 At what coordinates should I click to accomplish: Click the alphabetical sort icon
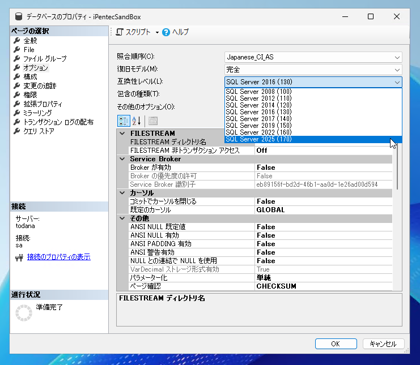pyautogui.click(x=137, y=121)
